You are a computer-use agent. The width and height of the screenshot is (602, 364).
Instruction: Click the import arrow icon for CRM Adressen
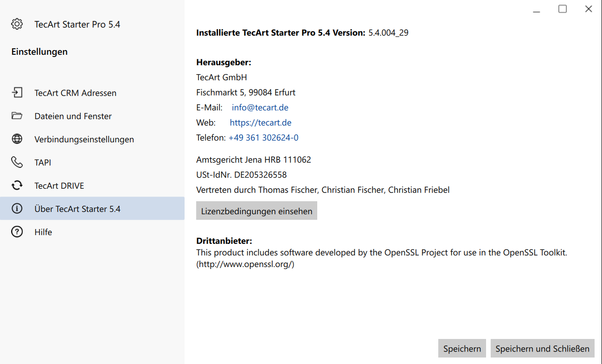[17, 93]
